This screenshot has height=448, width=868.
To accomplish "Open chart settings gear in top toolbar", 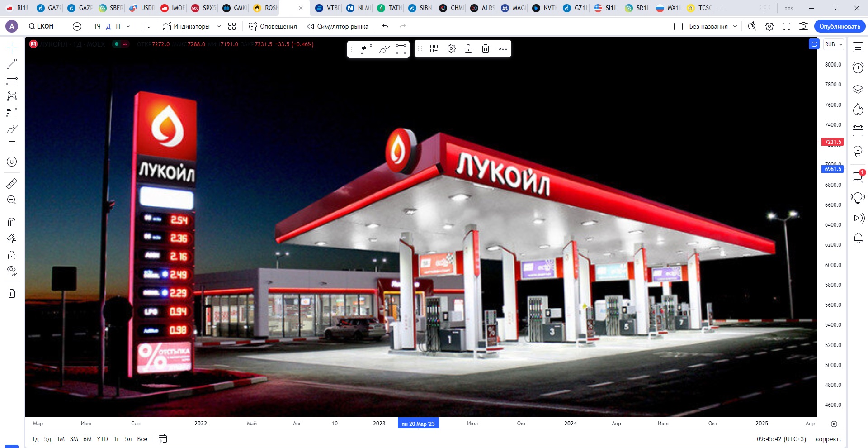I will pos(769,26).
